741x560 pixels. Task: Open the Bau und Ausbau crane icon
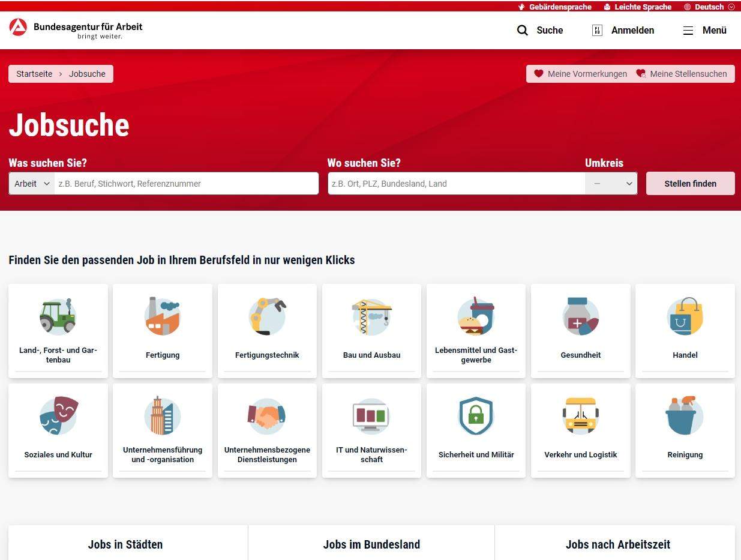pyautogui.click(x=371, y=316)
